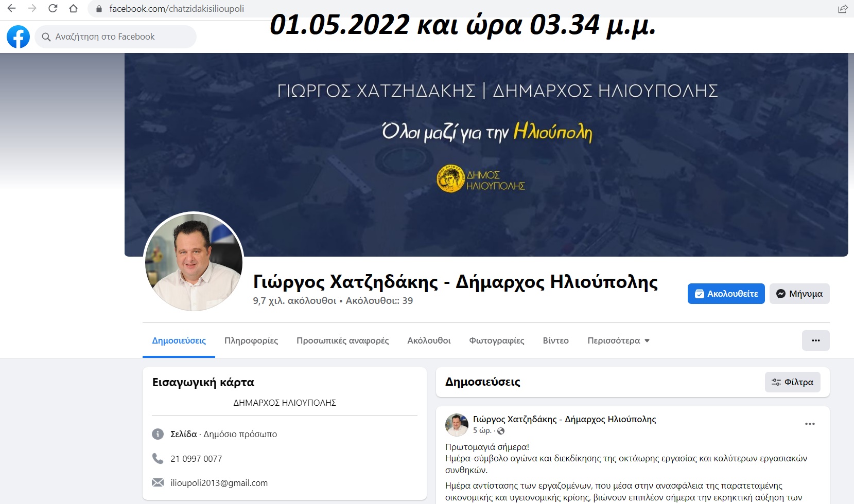Open page options three-dots button

(x=815, y=340)
